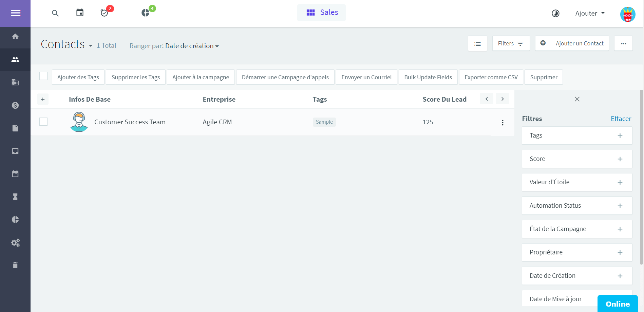Open inbox tray icon in sidebar

pyautogui.click(x=15, y=151)
